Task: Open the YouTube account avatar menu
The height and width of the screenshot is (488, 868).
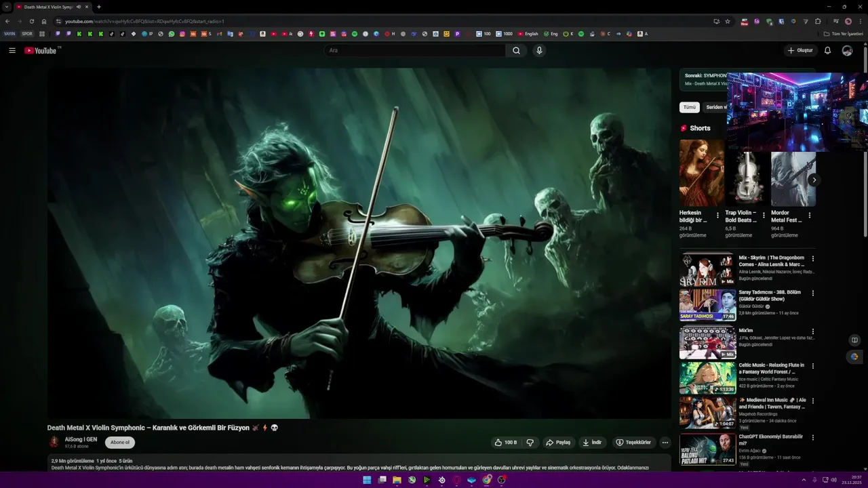Action: 847,50
